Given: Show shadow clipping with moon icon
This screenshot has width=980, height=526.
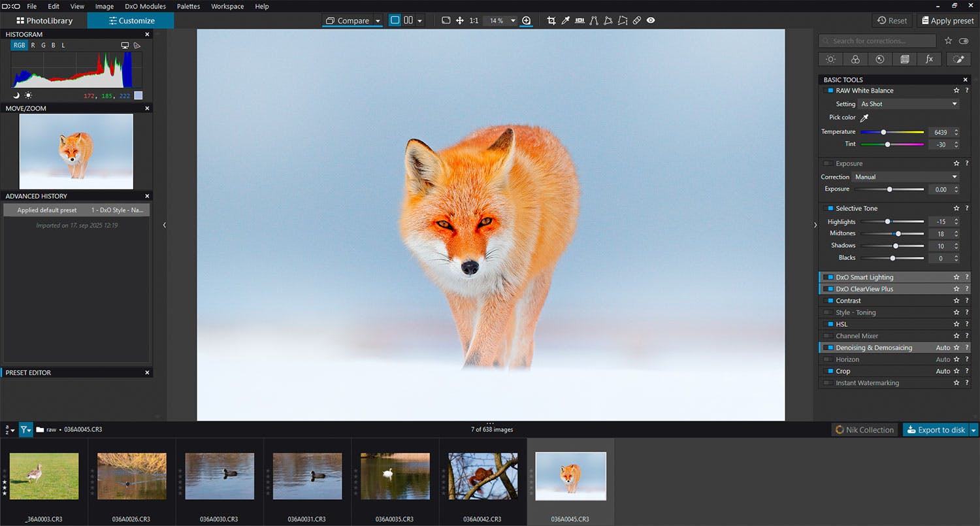Looking at the screenshot, I should click(16, 95).
